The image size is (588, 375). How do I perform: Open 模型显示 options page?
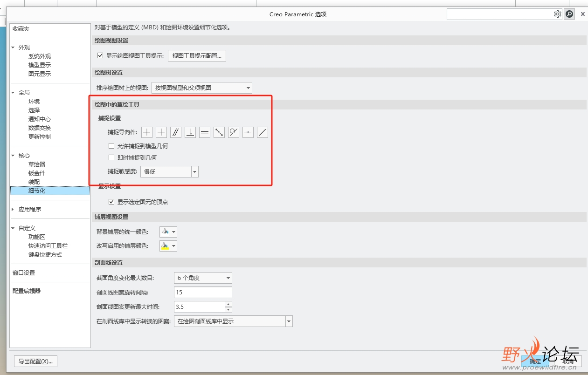(x=40, y=65)
